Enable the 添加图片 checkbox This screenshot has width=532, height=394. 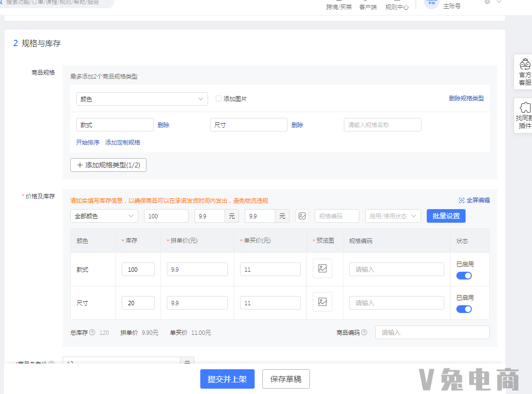click(x=219, y=98)
